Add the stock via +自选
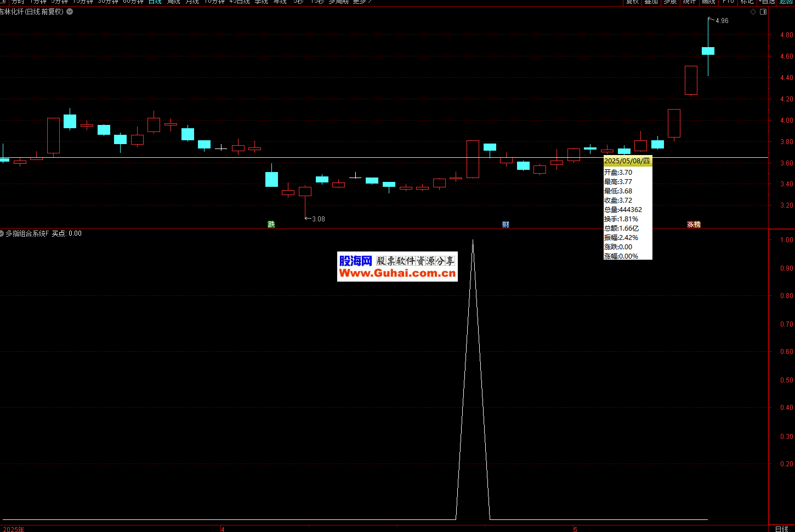 click(x=767, y=2)
